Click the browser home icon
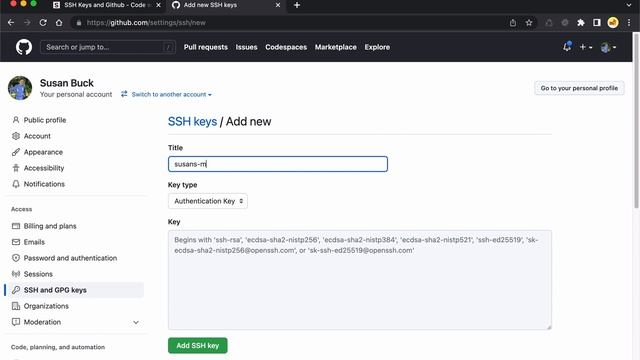 [x=59, y=22]
